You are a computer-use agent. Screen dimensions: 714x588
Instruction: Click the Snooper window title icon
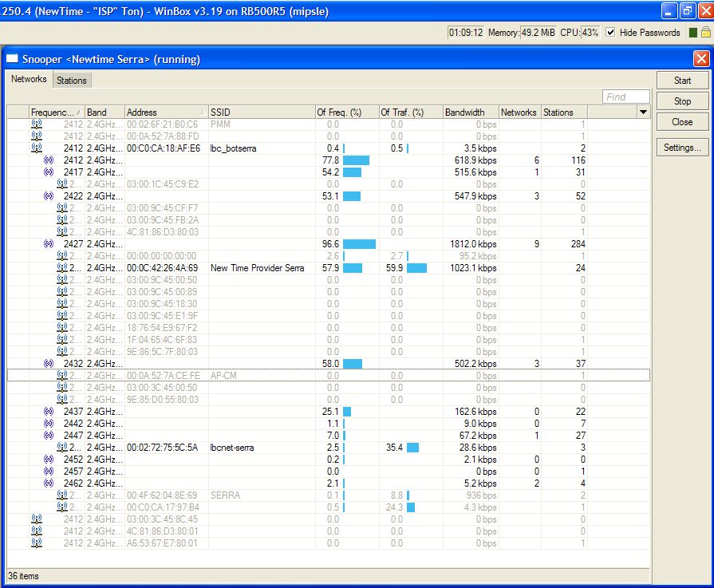click(12, 58)
